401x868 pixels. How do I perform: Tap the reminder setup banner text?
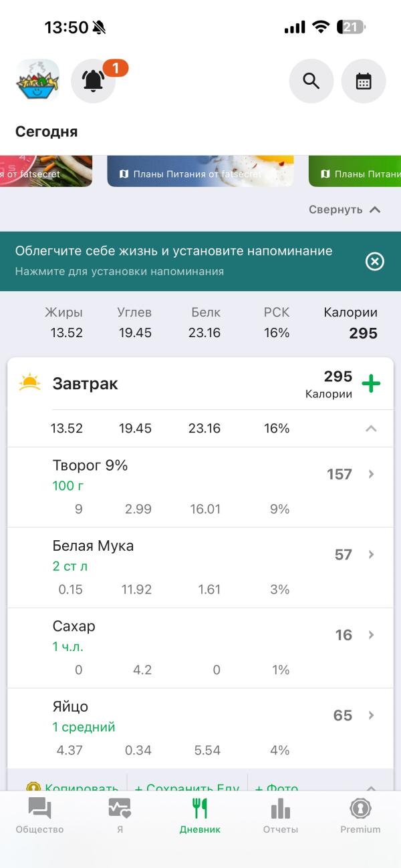[x=174, y=260]
